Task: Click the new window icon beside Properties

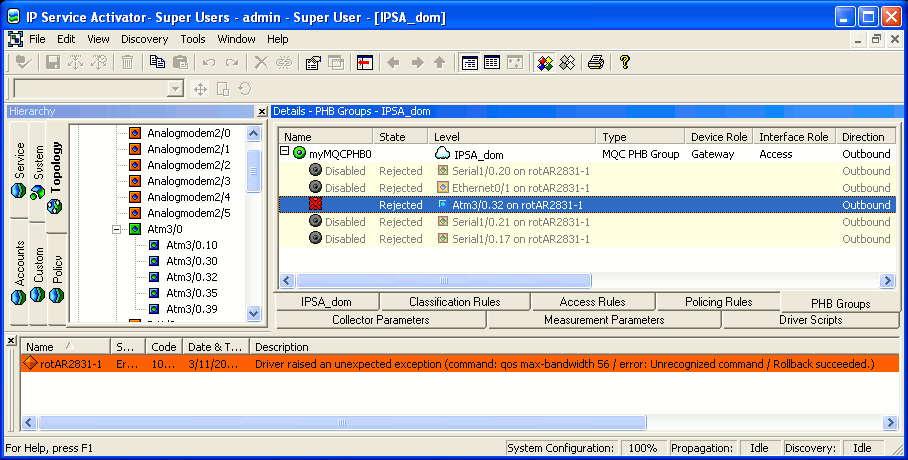Action: (x=336, y=63)
